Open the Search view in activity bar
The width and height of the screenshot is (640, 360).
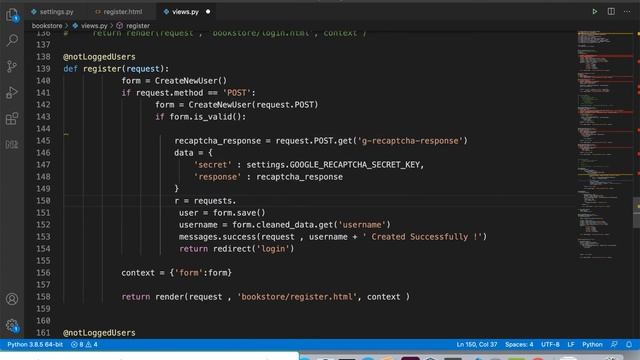point(12,40)
